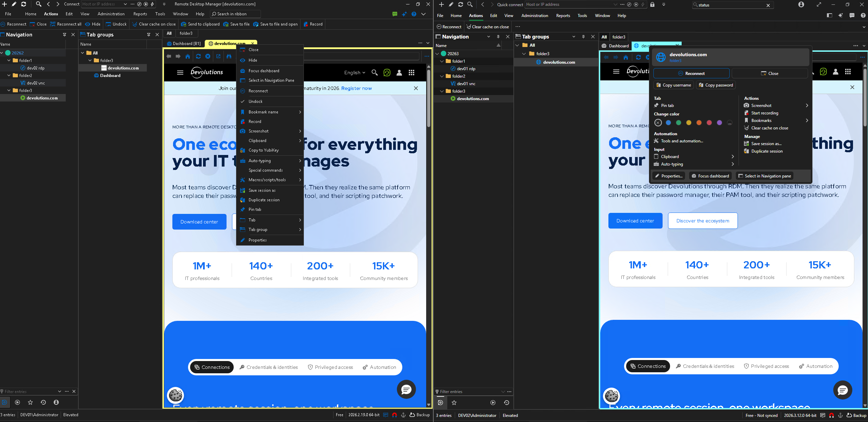The image size is (868, 422).
Task: Toggle pin on right window Navigation panel
Action: [498, 37]
